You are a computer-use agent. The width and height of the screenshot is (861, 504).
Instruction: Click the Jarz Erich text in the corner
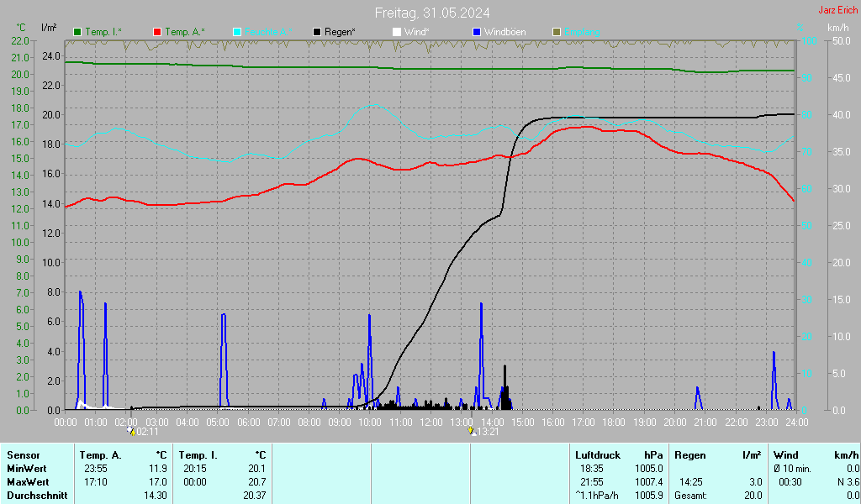click(x=837, y=10)
